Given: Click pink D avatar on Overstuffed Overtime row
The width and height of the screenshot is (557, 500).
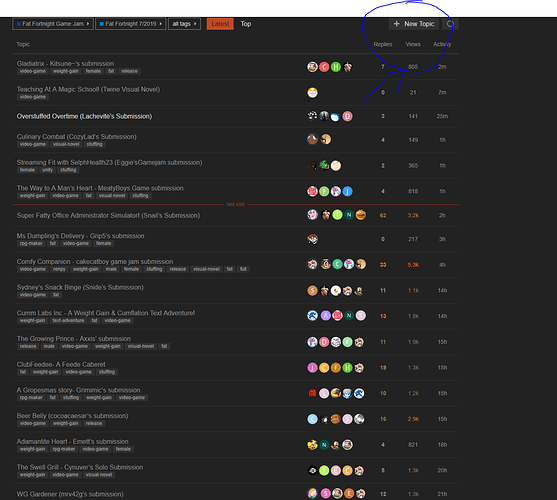Looking at the screenshot, I should pyautogui.click(x=347, y=116).
